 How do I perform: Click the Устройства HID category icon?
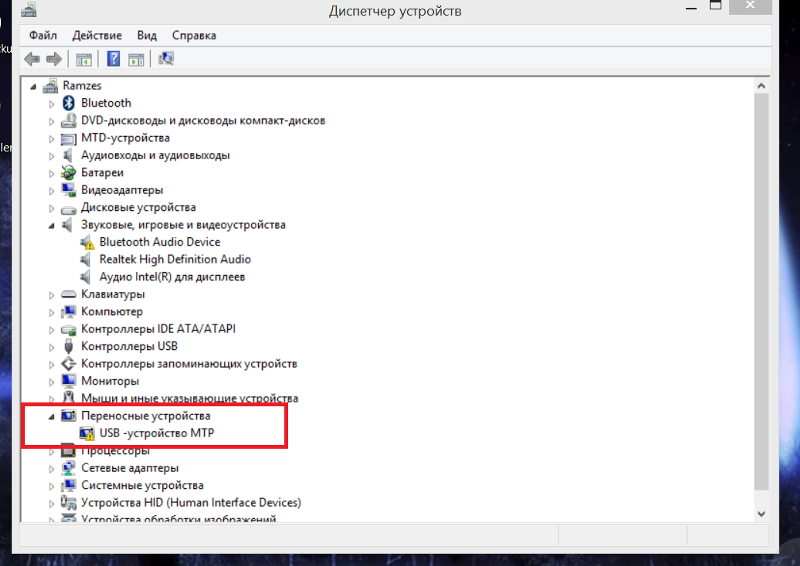coord(68,503)
